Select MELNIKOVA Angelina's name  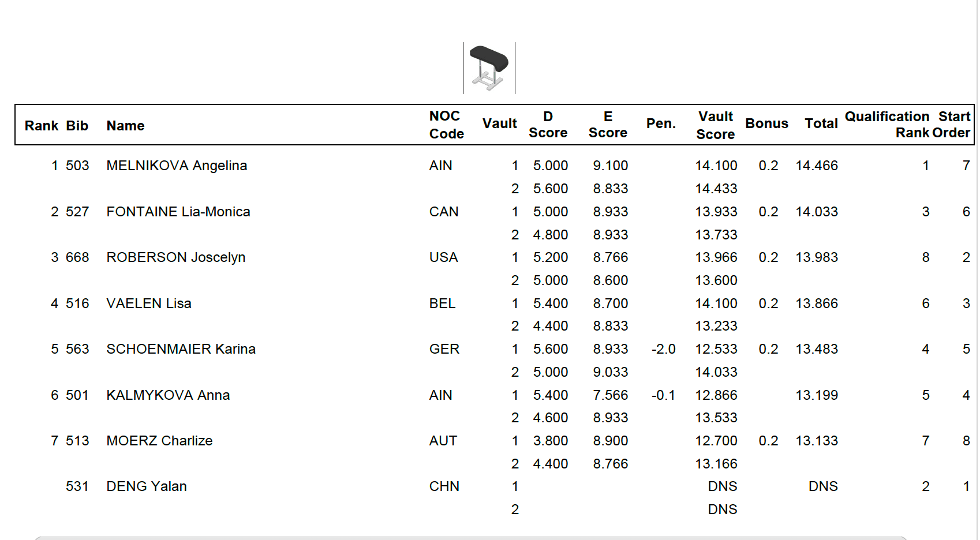pos(177,166)
